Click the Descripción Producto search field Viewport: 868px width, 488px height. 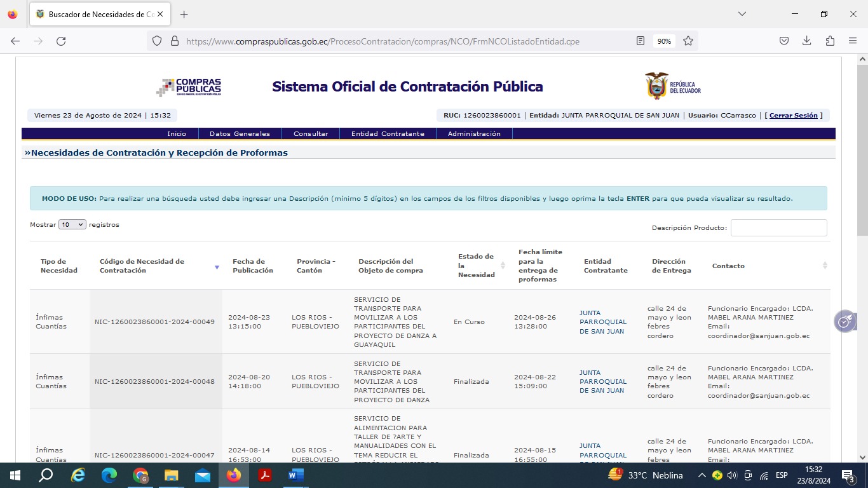point(778,228)
